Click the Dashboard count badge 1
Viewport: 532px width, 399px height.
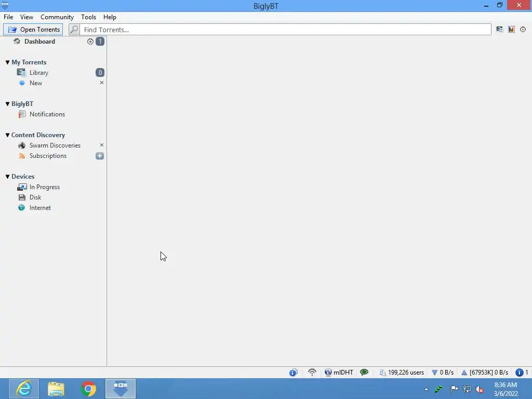pos(100,42)
